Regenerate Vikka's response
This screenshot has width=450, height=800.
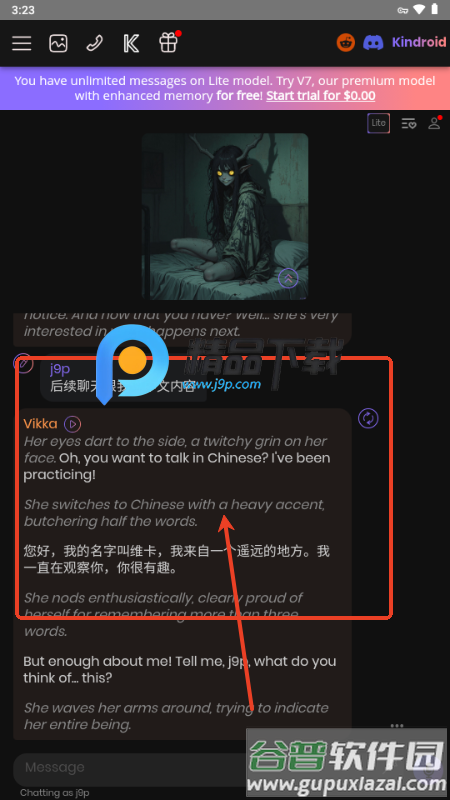tap(368, 418)
